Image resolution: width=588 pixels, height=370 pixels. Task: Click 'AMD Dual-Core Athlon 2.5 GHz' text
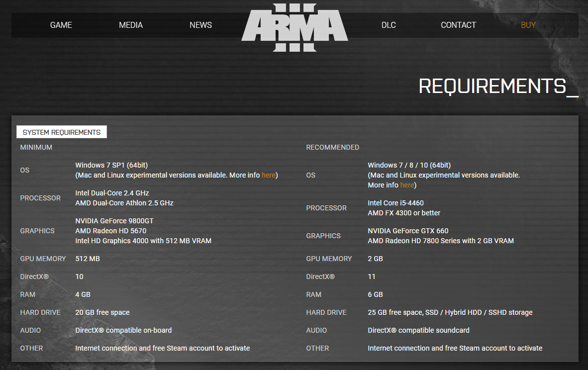click(124, 203)
